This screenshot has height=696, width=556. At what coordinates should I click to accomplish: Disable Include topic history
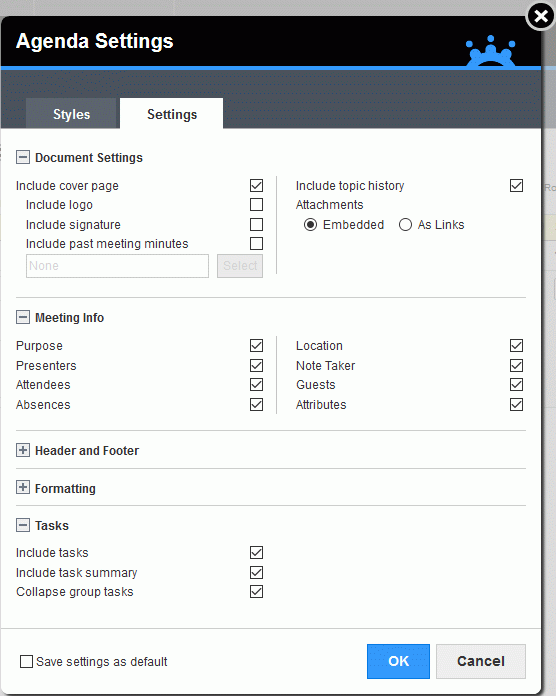click(x=517, y=186)
